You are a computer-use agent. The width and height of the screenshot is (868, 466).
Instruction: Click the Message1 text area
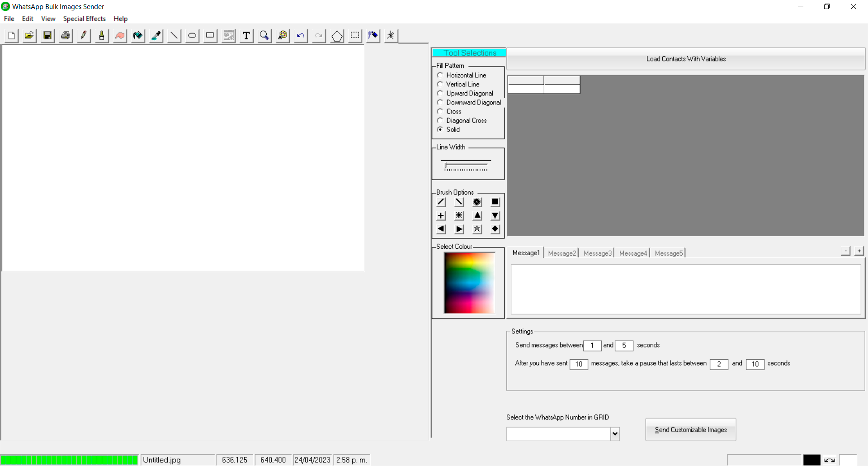pos(686,289)
